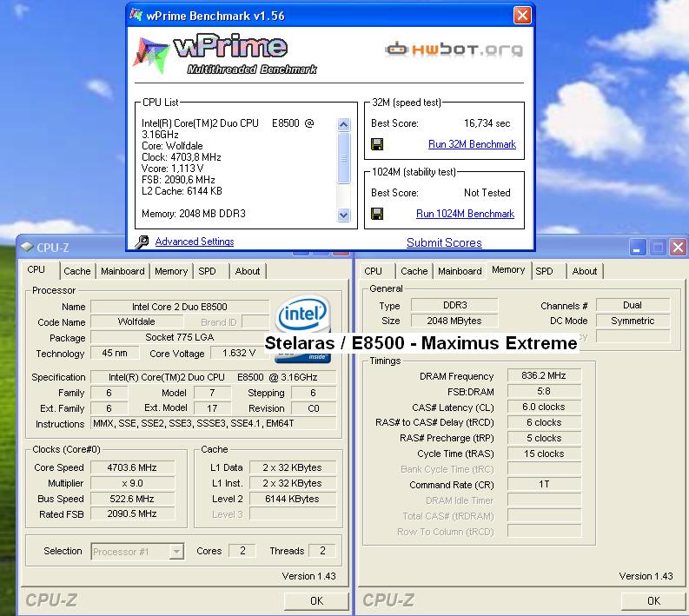
Task: Click the wPrime title bar app icon
Action: pos(136,16)
